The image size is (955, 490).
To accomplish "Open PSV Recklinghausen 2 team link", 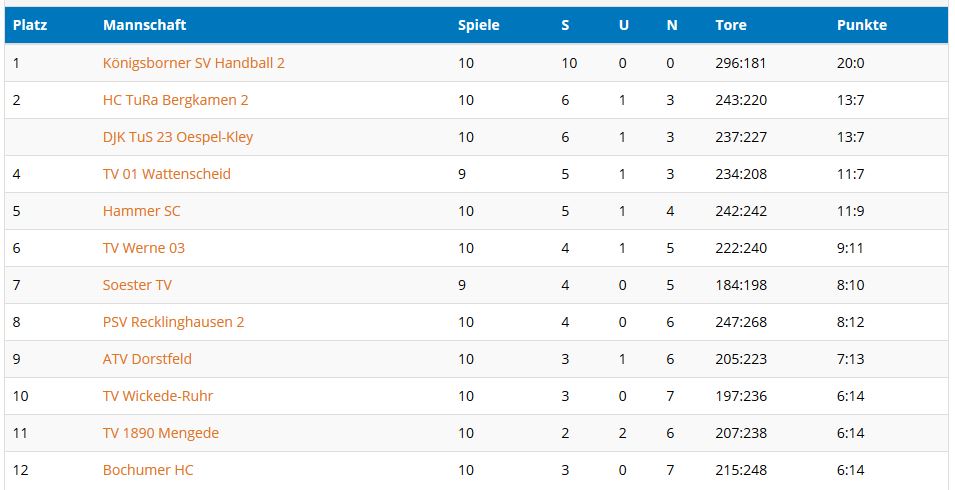I will 173,322.
